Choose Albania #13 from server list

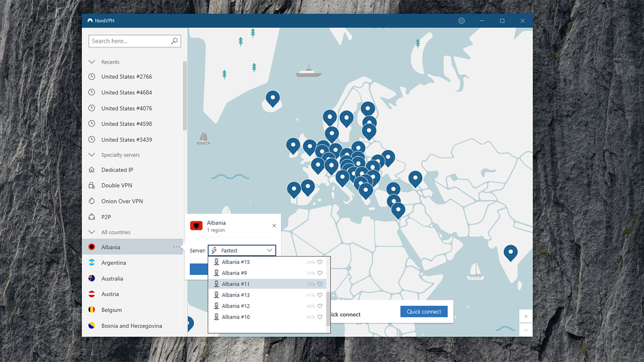click(x=267, y=295)
